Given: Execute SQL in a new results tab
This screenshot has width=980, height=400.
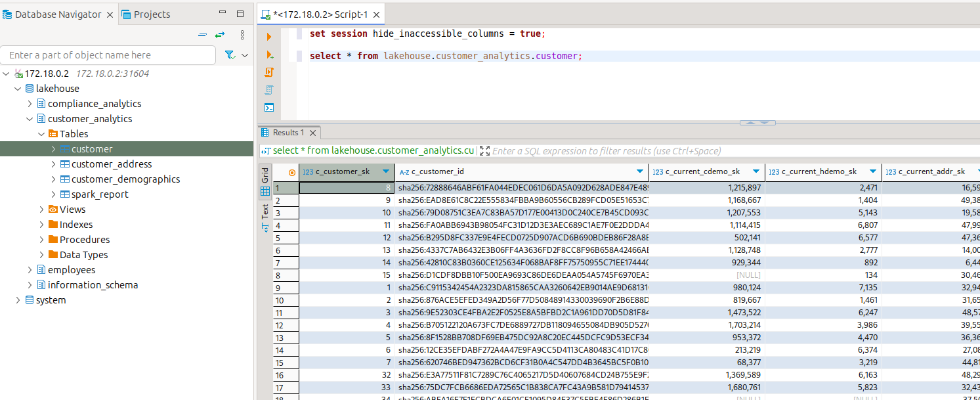Looking at the screenshot, I should (269, 55).
